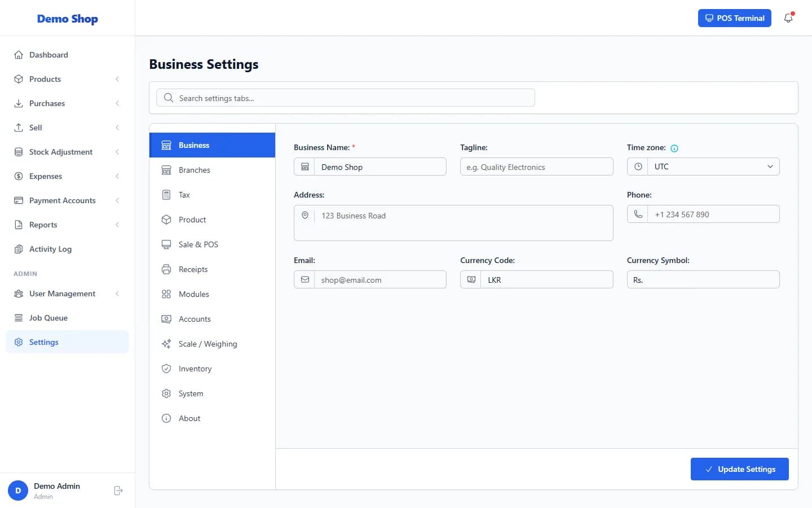Screen dimensions: 812x508
Task: Expand the Products sidebar menu
Action: (67, 79)
